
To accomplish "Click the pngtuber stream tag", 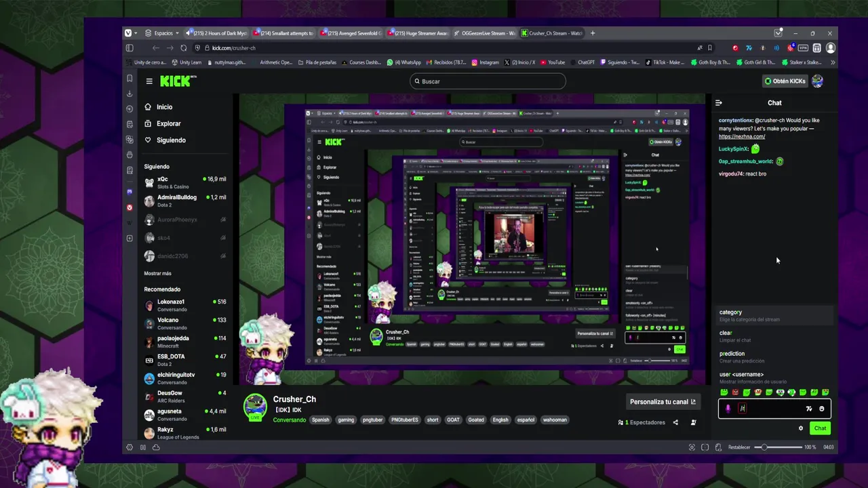I will (x=372, y=420).
